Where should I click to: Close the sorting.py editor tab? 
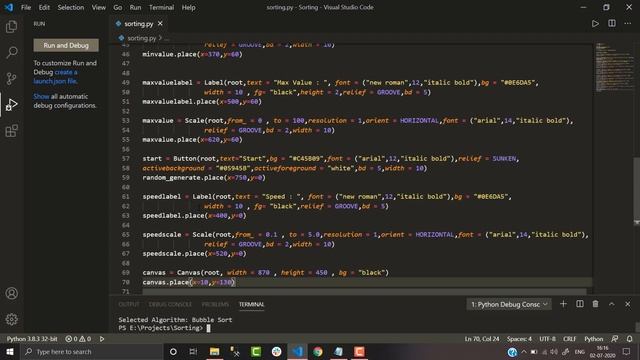pyautogui.click(x=160, y=24)
